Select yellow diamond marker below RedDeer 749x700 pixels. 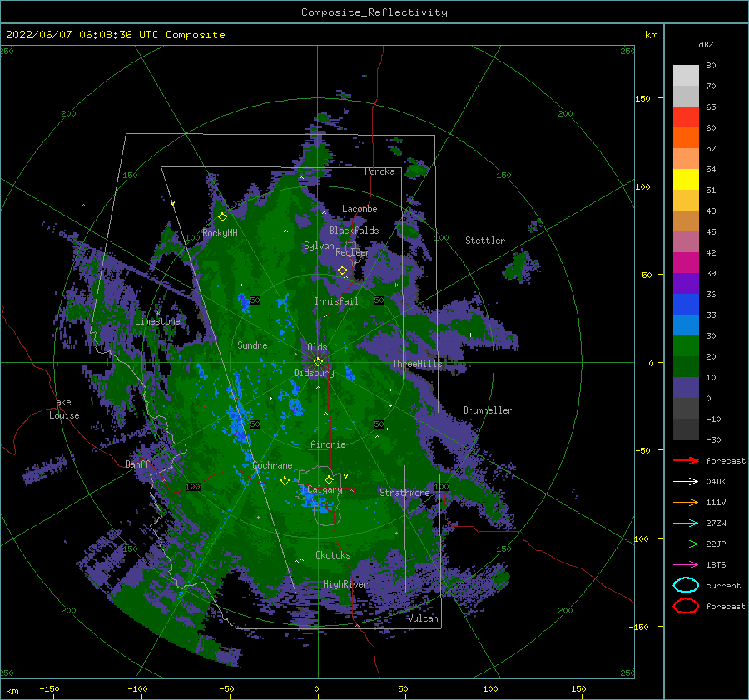342,271
